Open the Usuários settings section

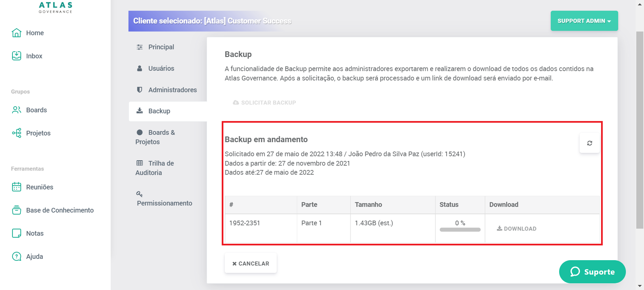coord(161,68)
